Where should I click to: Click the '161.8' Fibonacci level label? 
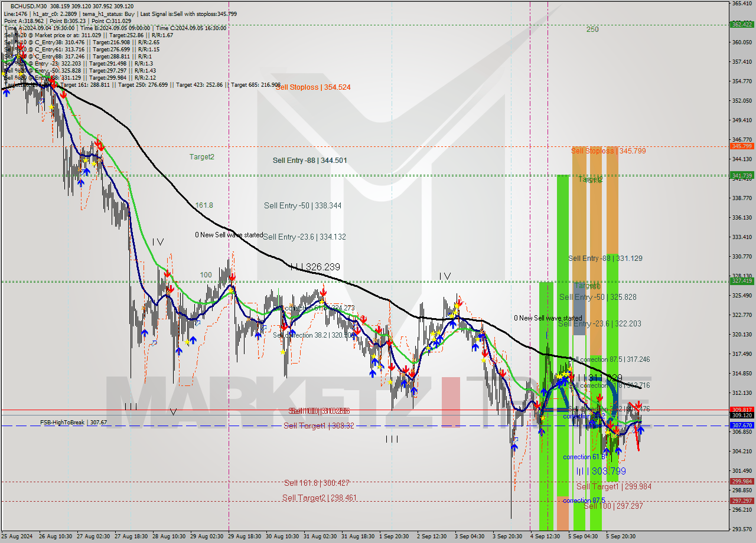click(204, 205)
